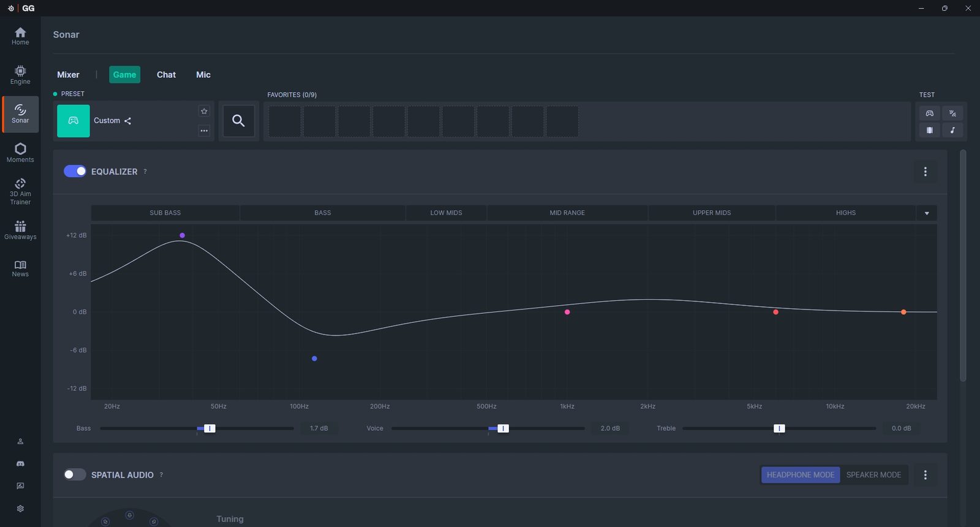Select the Mid Range band
Screen dimensions: 980x527
[567, 213]
